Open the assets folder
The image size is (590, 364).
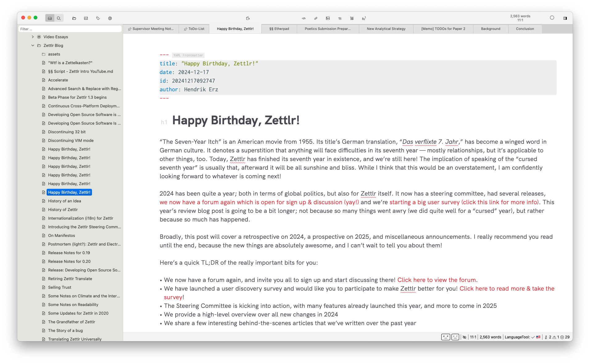pyautogui.click(x=54, y=54)
